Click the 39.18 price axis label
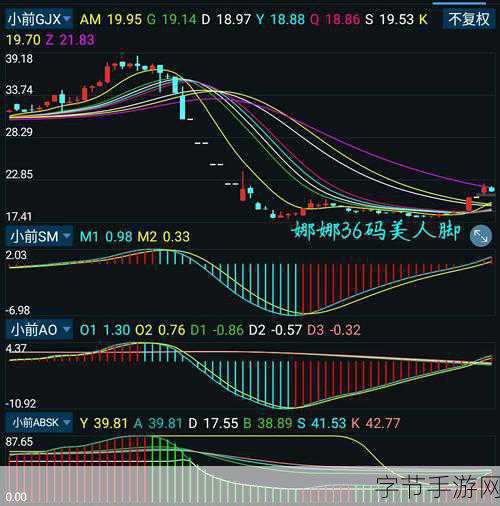This screenshot has height=506, width=500. (x=19, y=59)
